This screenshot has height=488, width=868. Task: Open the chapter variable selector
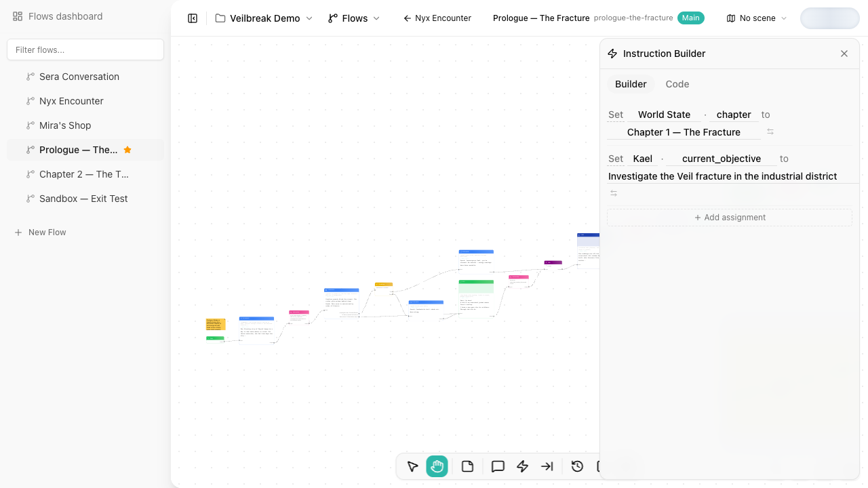[734, 115]
